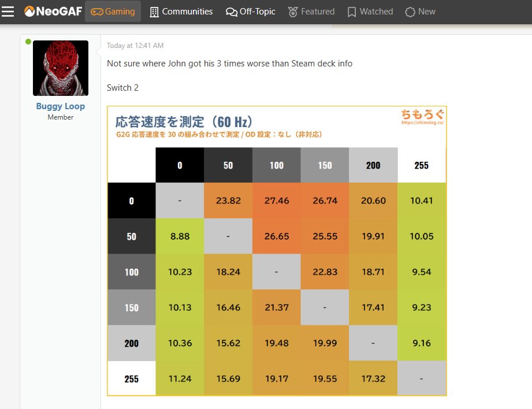Click the 26.74 table cell
532x409 pixels.
coord(325,200)
